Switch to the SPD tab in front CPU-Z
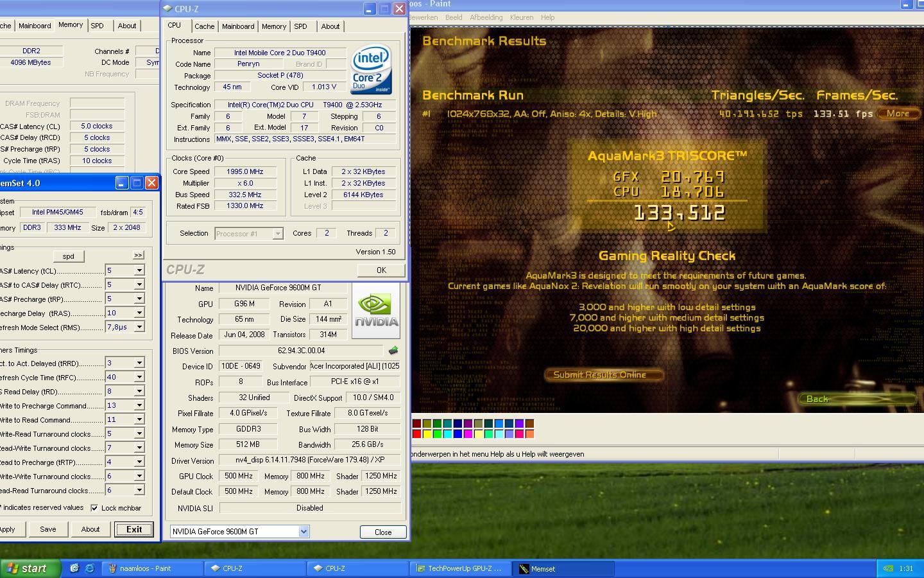The width and height of the screenshot is (924, 578). 301,26
